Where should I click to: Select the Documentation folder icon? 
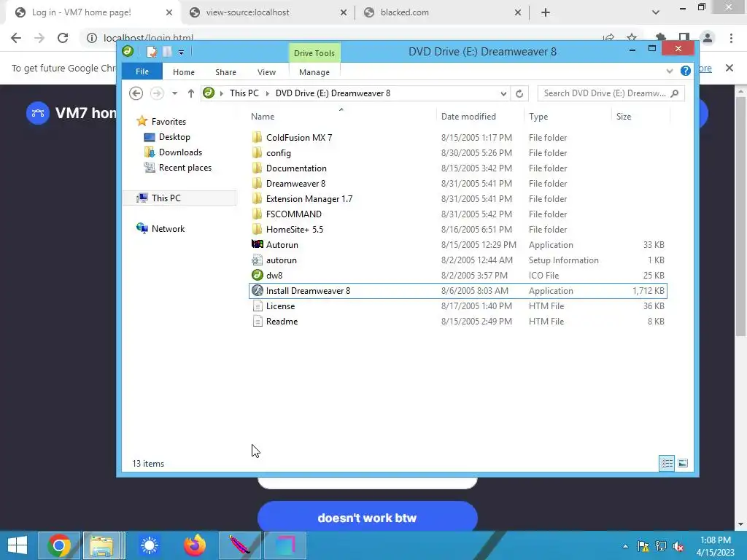[257, 168]
